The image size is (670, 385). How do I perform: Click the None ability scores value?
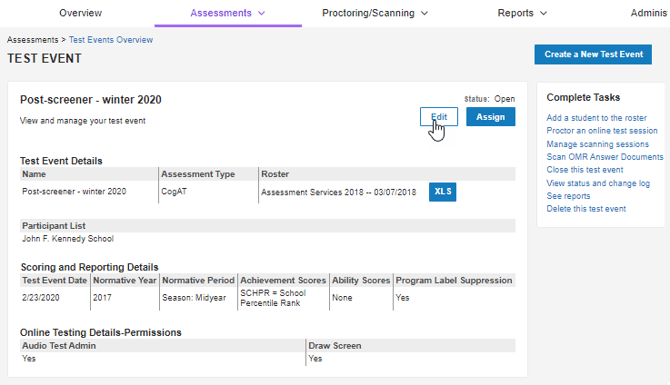click(x=342, y=297)
